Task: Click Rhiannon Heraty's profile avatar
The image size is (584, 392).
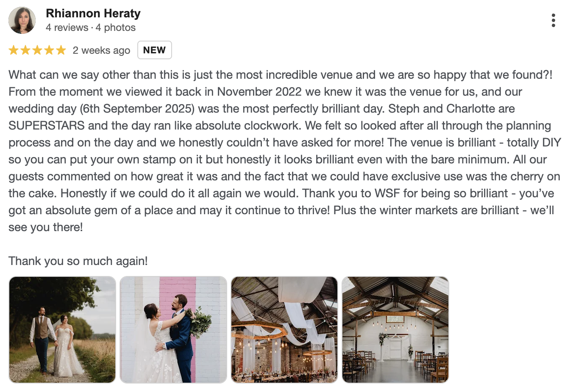Action: [22, 20]
